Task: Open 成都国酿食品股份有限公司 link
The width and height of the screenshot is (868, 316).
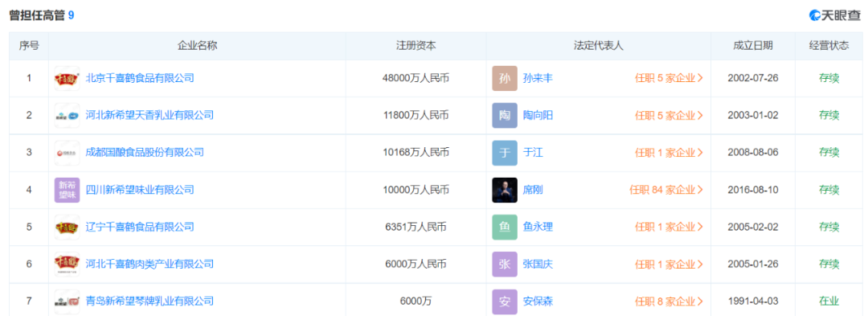Action: (x=145, y=152)
